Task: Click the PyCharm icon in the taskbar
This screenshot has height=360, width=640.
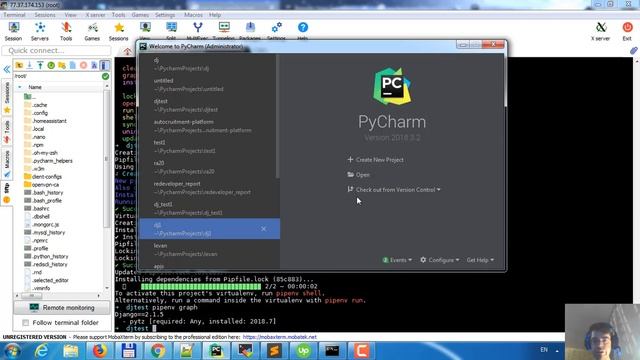Action: (x=216, y=351)
